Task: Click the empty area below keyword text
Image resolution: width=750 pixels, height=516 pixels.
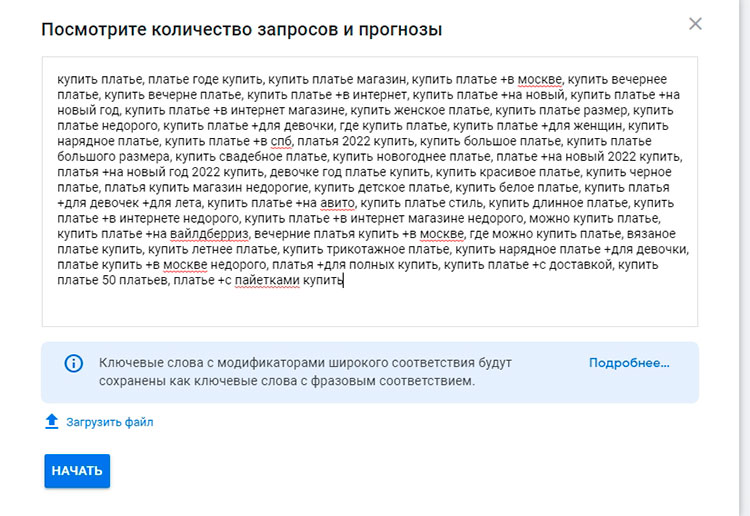Action: (x=369, y=306)
